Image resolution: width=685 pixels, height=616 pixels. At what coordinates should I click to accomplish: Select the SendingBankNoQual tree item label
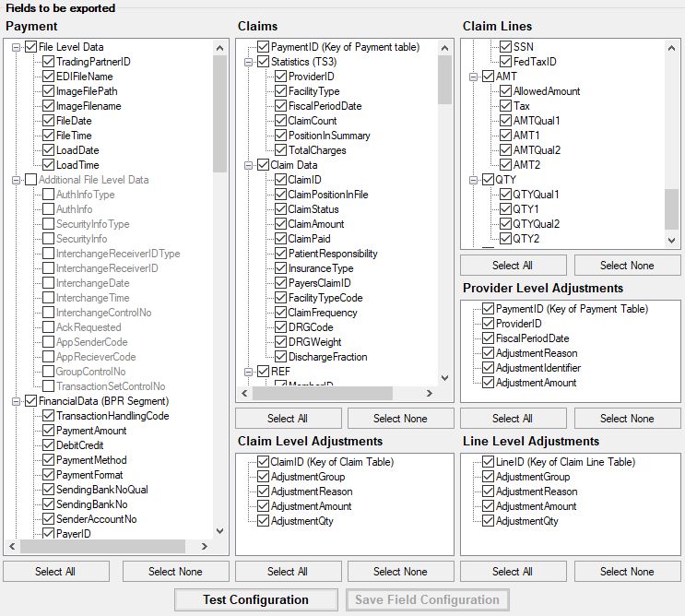tap(102, 490)
